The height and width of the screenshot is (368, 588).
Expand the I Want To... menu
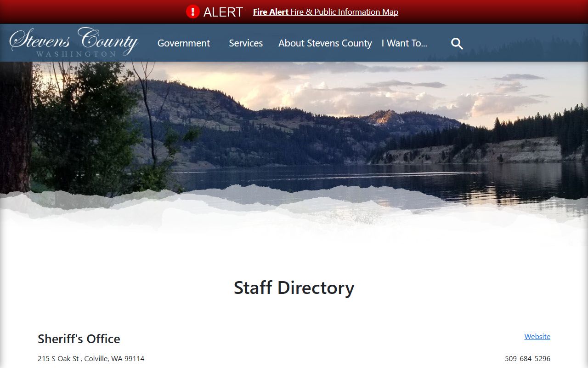click(x=404, y=43)
